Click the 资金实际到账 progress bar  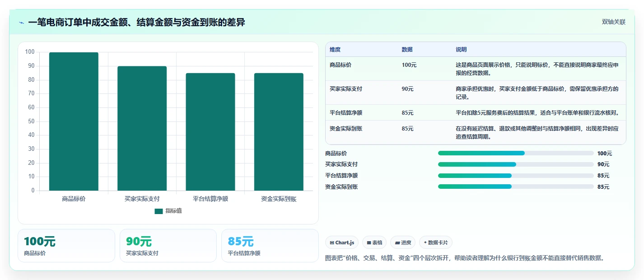point(516,187)
